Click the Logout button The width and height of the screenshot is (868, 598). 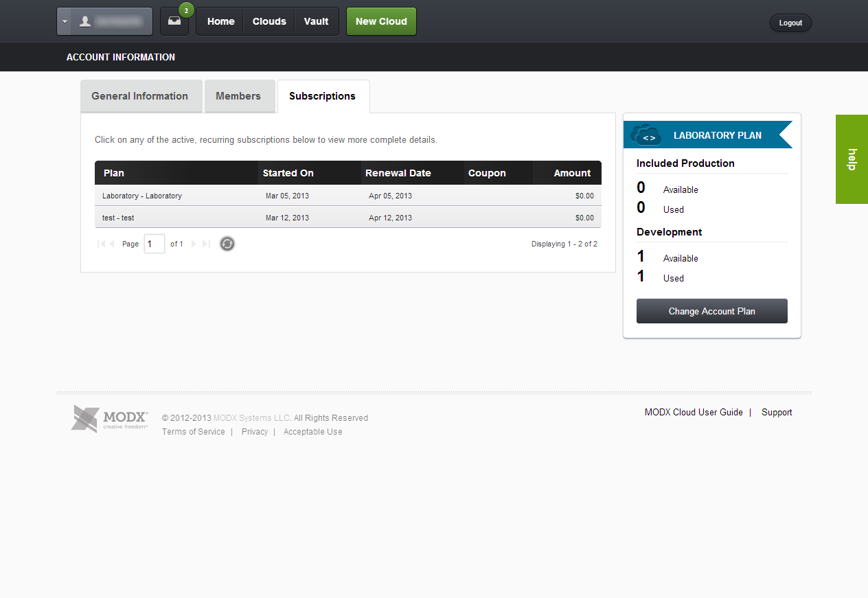[790, 23]
